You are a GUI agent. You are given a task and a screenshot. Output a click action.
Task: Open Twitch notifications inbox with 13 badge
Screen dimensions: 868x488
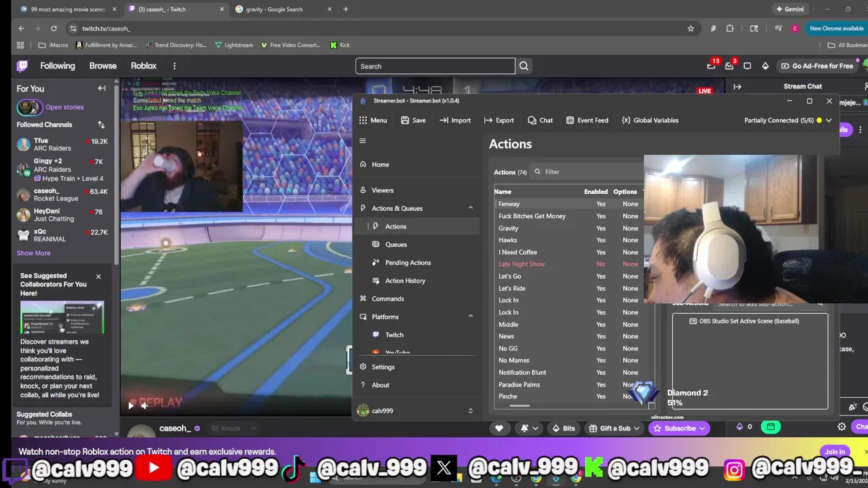coord(711,66)
